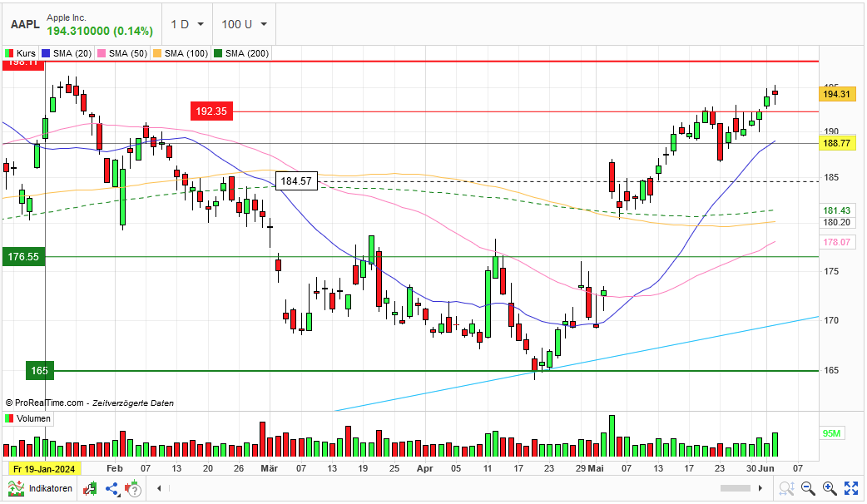867x504 pixels.
Task: Click the 175 price axis label
Action: point(831,271)
